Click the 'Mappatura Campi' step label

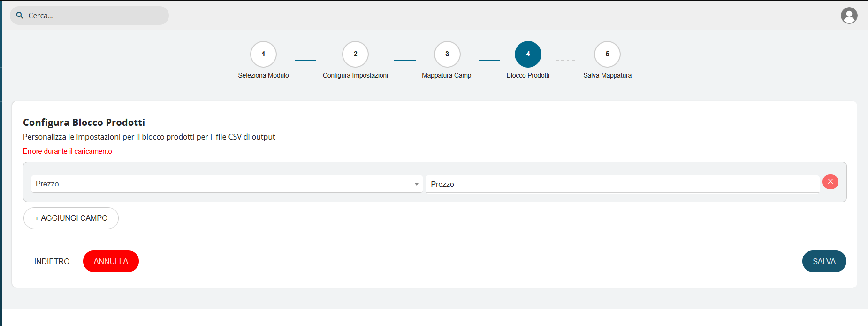pos(447,75)
